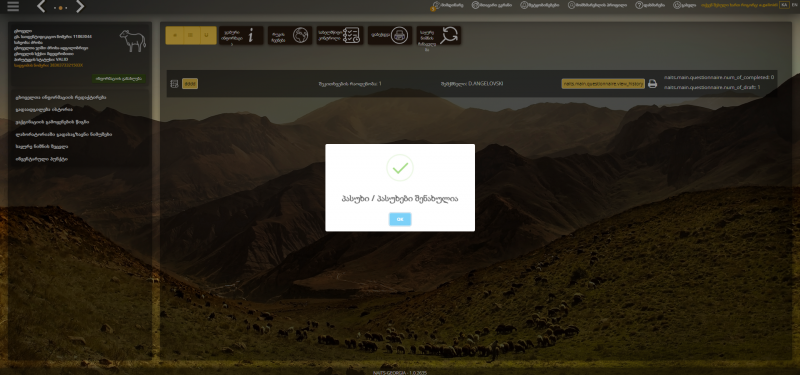Image resolution: width=800 pixels, height=375 pixels.
Task: Open the information 'i' toolbar button
Action: point(241,35)
